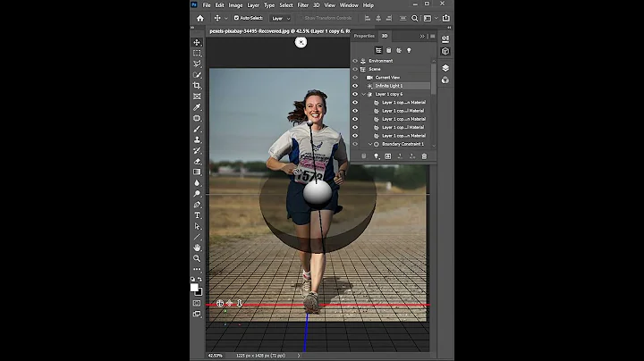Select the Blur tool
Image resolution: width=644 pixels, height=361 pixels.
click(x=197, y=183)
